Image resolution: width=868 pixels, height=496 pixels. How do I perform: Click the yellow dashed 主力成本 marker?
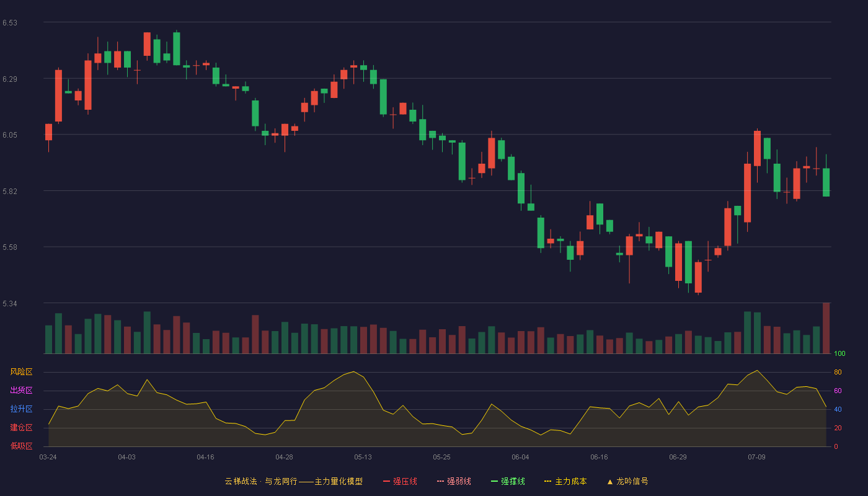point(547,481)
